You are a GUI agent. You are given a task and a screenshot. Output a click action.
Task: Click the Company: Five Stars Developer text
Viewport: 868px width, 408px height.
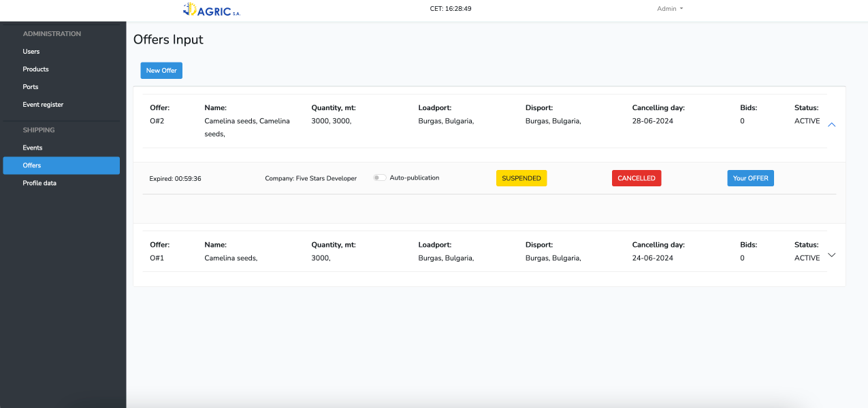310,178
